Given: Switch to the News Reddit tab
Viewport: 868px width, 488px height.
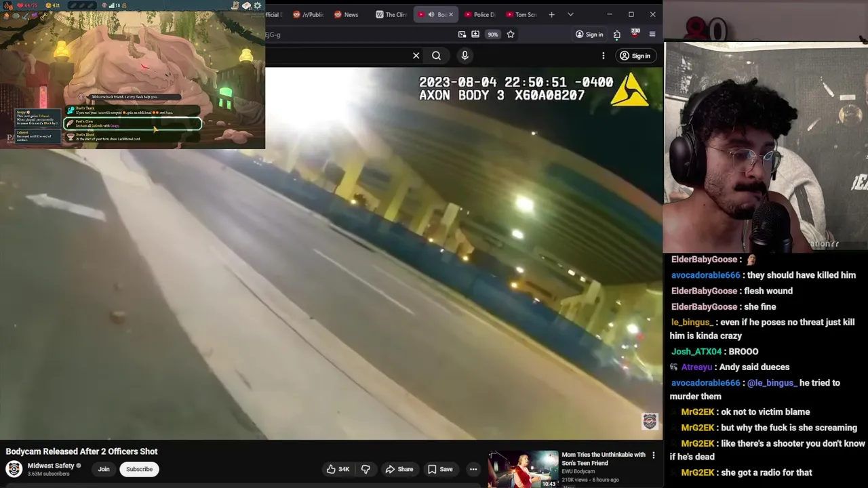Looking at the screenshot, I should pyautogui.click(x=346, y=14).
